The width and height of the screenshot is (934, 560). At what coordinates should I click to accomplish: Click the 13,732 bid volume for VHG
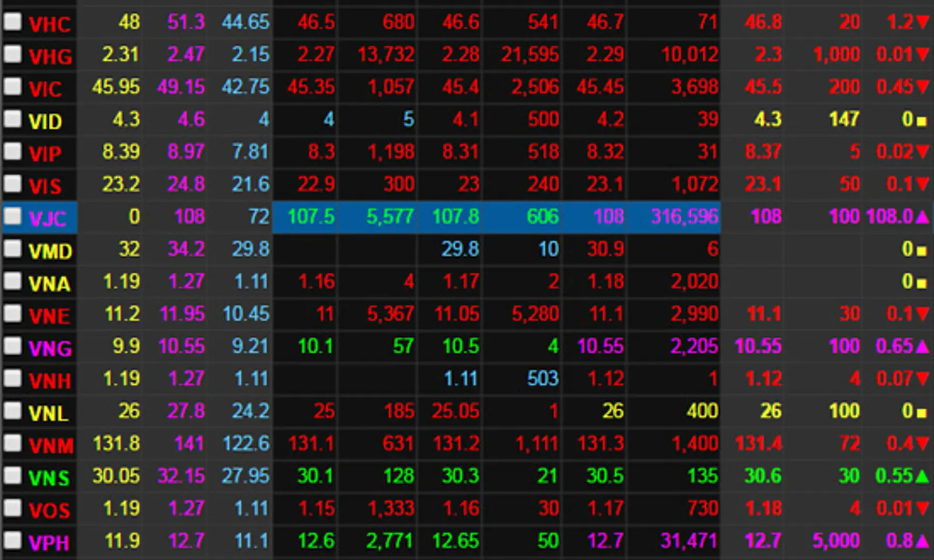pyautogui.click(x=386, y=54)
